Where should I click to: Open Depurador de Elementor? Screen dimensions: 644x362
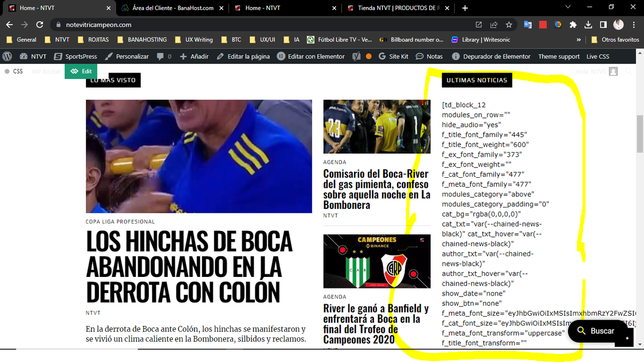[x=492, y=56]
